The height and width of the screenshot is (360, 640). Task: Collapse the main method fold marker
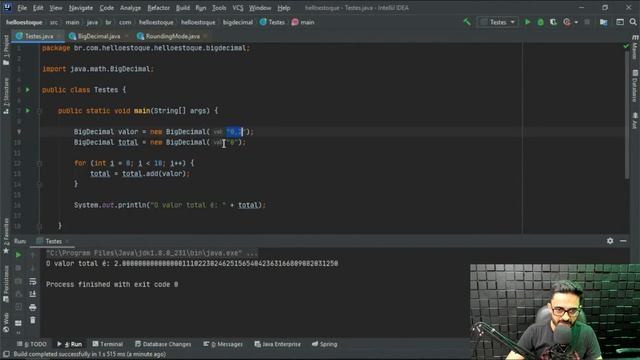(39, 111)
